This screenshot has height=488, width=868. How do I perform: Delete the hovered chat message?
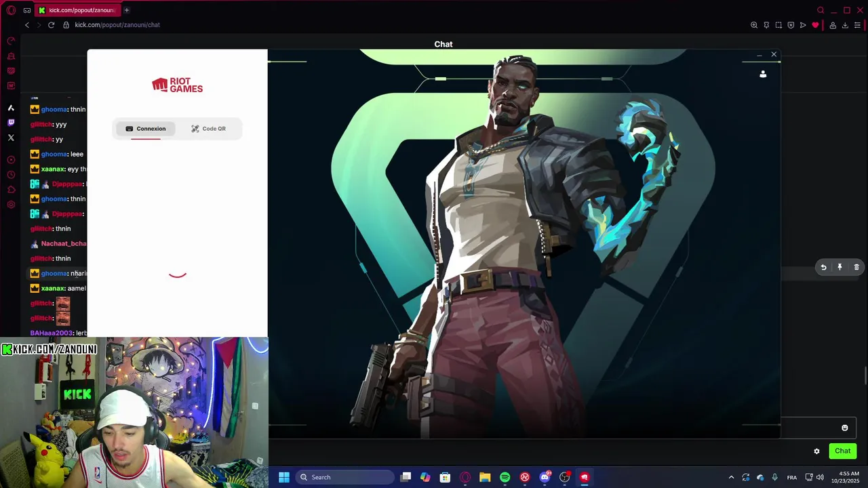click(x=856, y=267)
